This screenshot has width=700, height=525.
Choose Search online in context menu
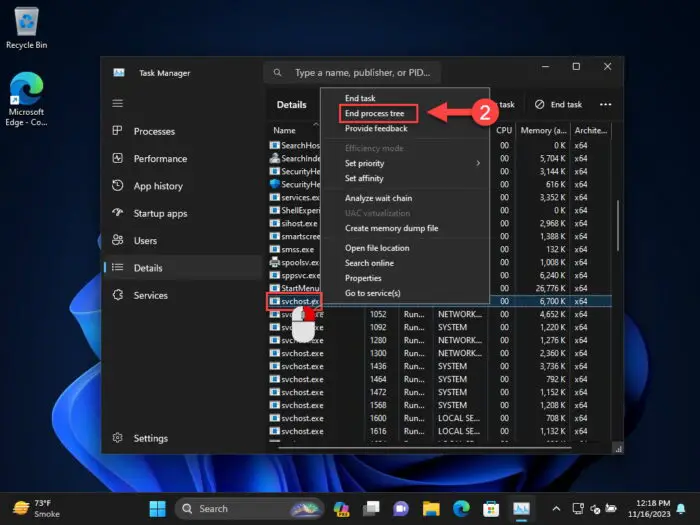[x=369, y=263]
